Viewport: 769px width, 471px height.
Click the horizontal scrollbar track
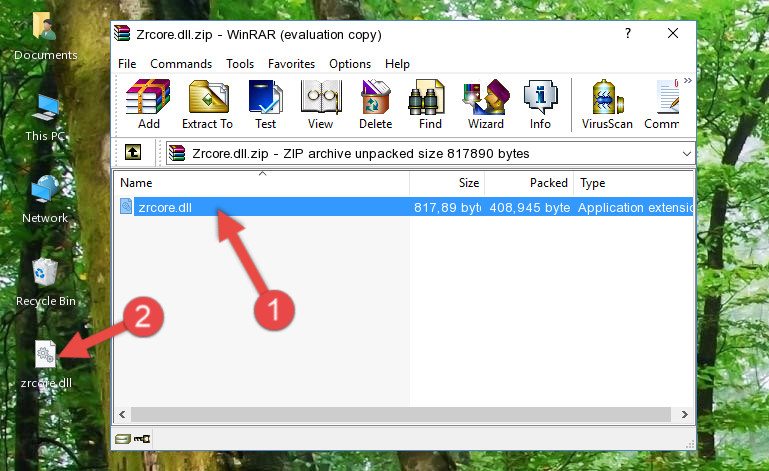400,415
